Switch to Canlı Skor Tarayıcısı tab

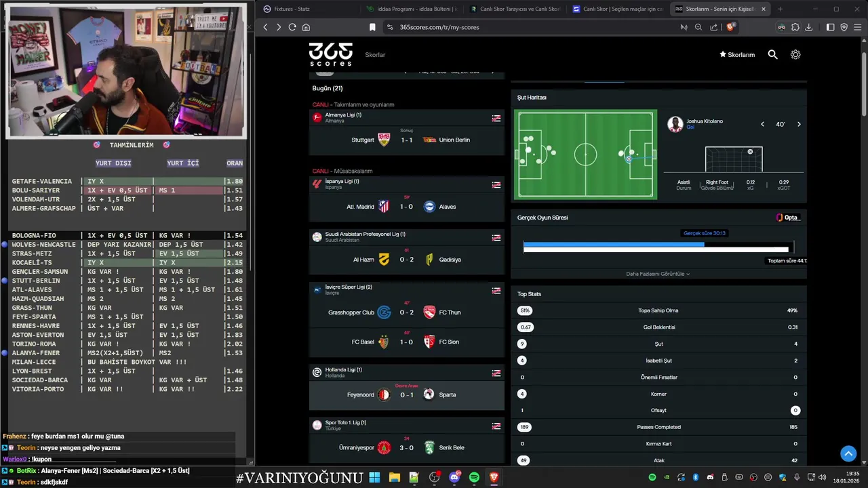point(514,9)
